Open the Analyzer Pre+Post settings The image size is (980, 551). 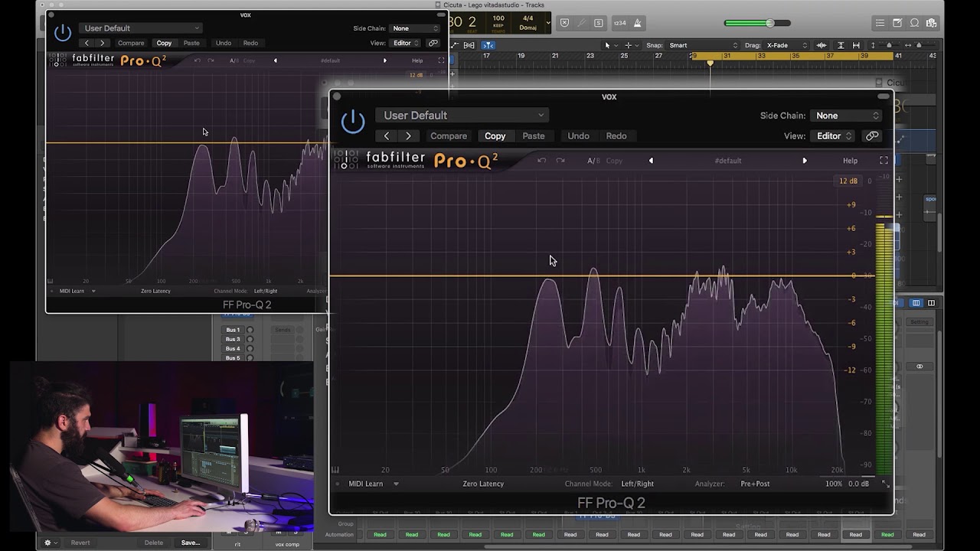(x=755, y=484)
